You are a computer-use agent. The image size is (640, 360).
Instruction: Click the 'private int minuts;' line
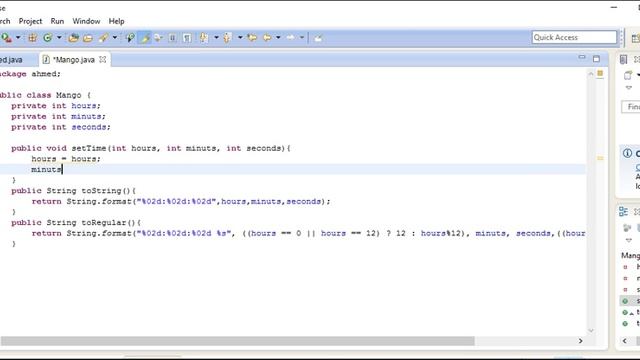point(58,116)
